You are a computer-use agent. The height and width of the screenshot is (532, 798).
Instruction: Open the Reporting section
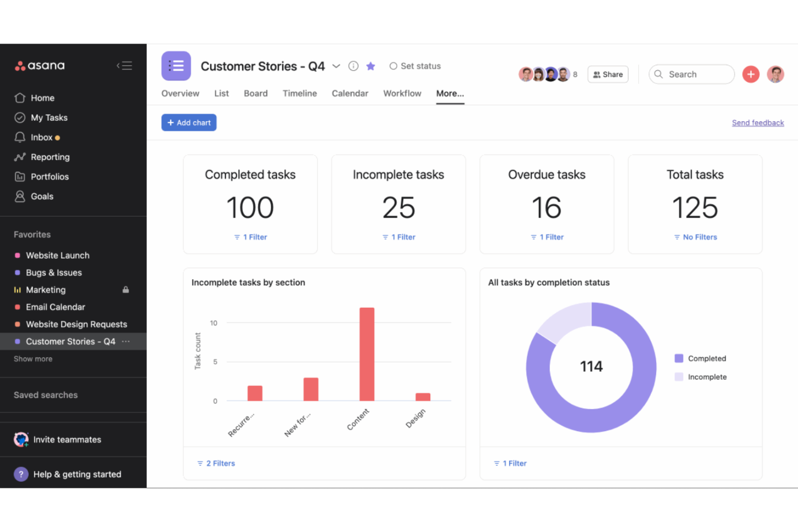point(51,157)
